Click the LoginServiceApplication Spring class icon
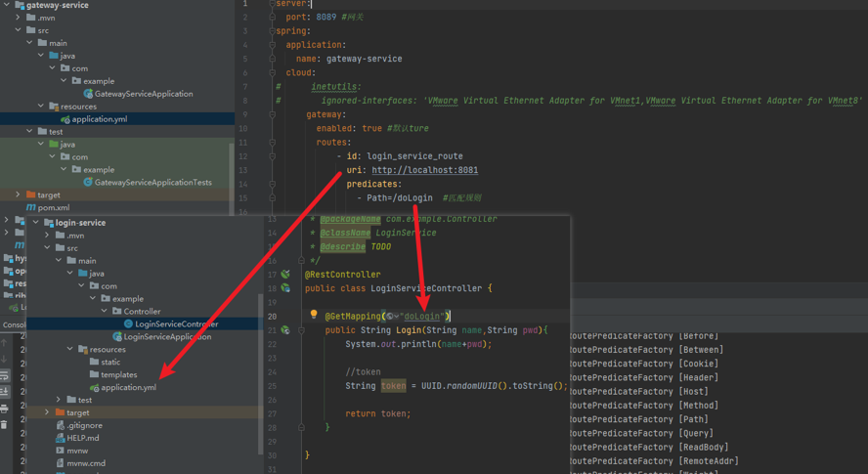 (117, 336)
